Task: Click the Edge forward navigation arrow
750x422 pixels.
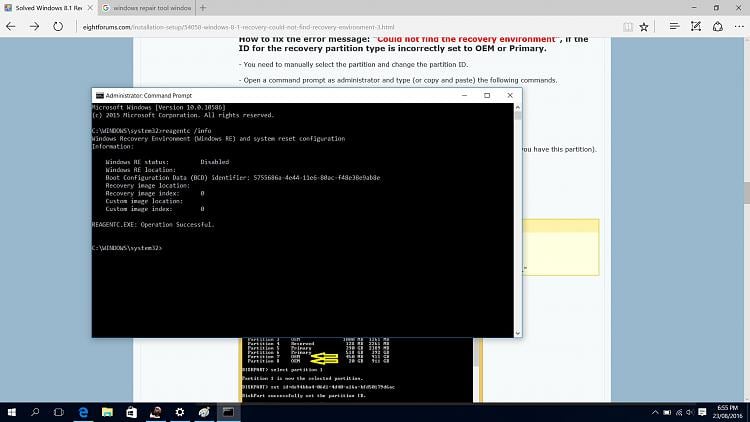Action: tap(34, 26)
